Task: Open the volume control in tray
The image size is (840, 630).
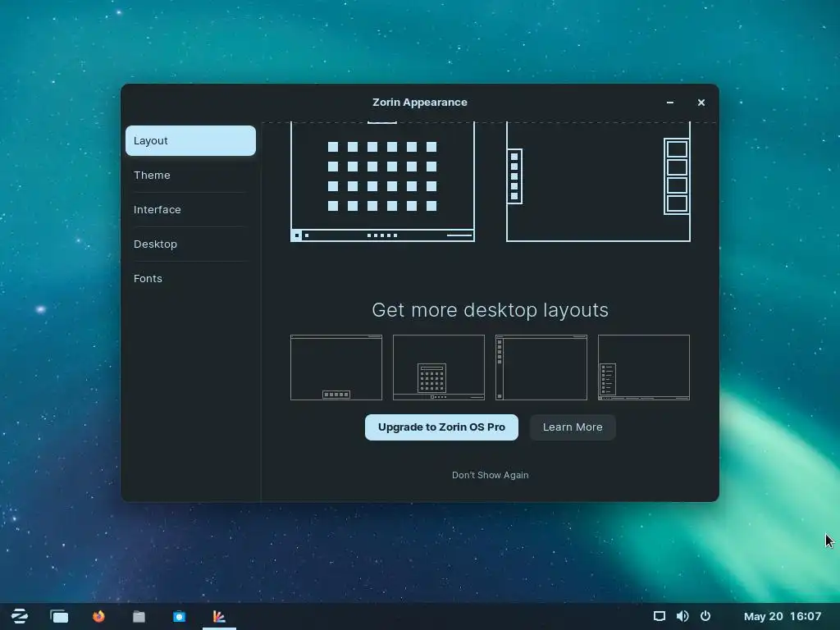Action: [682, 616]
